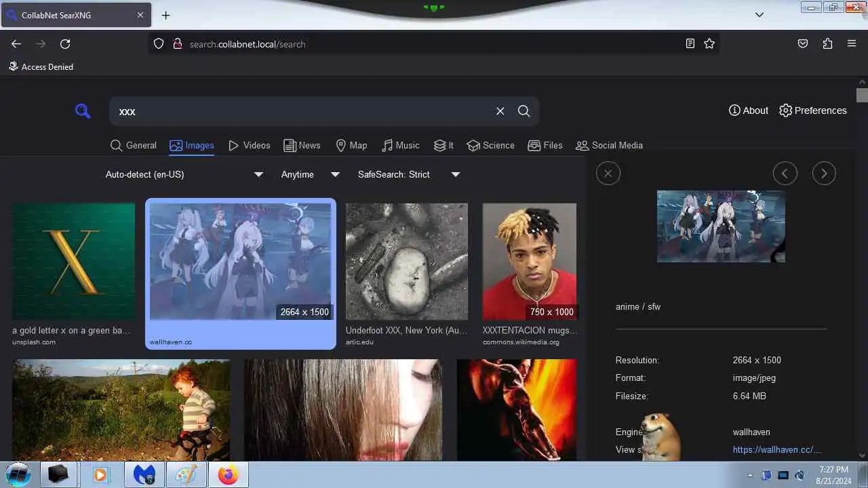Click the artic.edu source label
The height and width of the screenshot is (488, 868).
coord(359,342)
